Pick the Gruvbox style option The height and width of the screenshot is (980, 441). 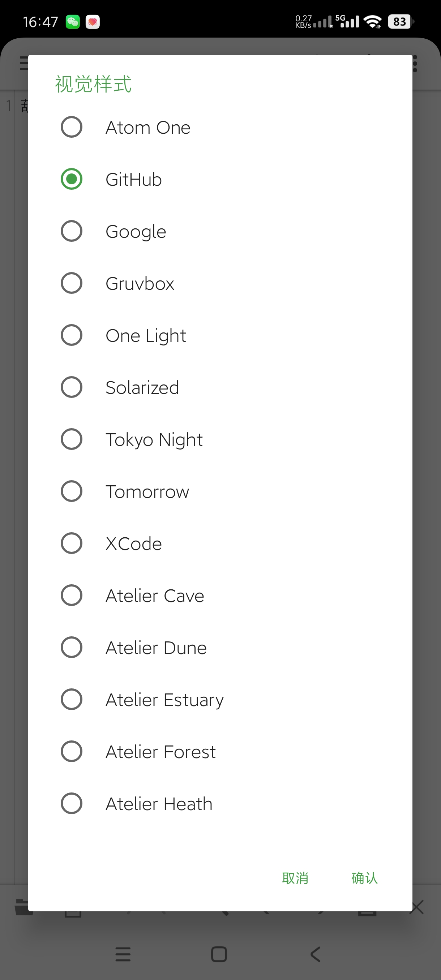coord(72,283)
